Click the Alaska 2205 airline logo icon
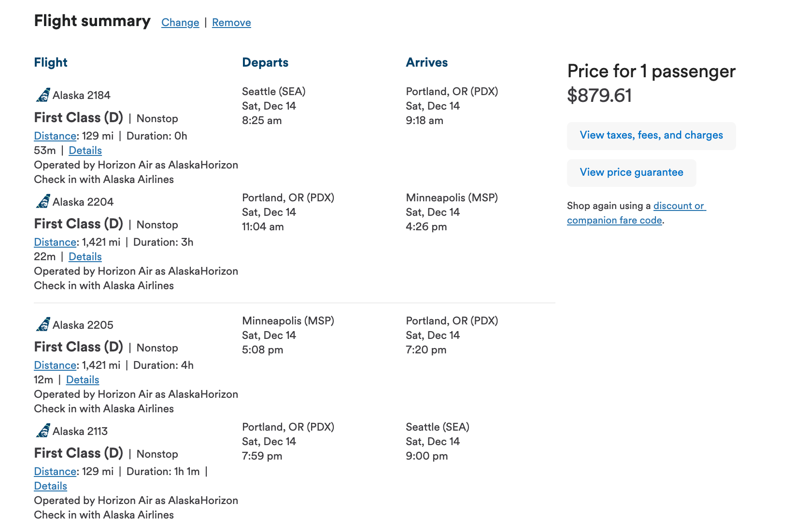This screenshot has width=794, height=532. point(43,324)
